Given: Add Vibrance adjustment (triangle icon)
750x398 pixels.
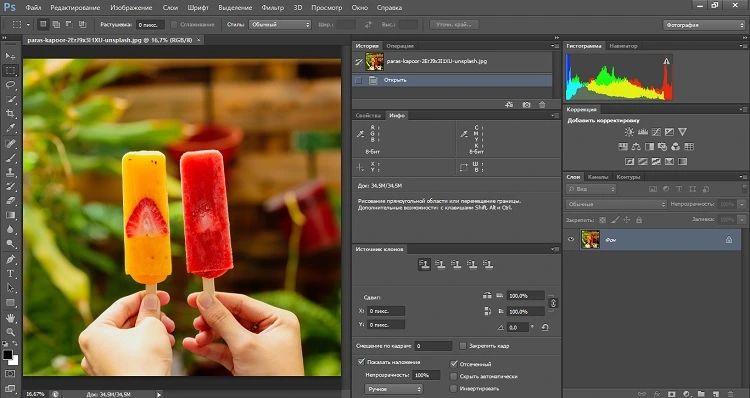Looking at the screenshot, I should point(683,132).
